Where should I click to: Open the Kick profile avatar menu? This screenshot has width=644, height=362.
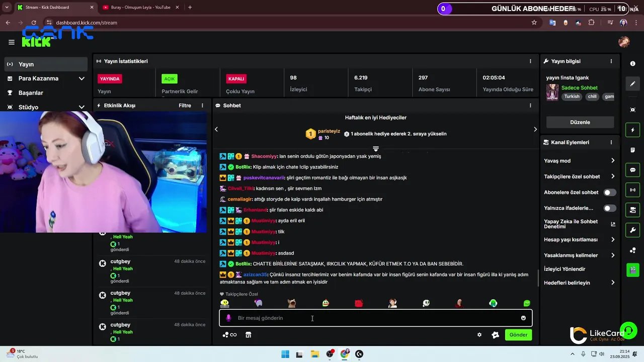(624, 42)
